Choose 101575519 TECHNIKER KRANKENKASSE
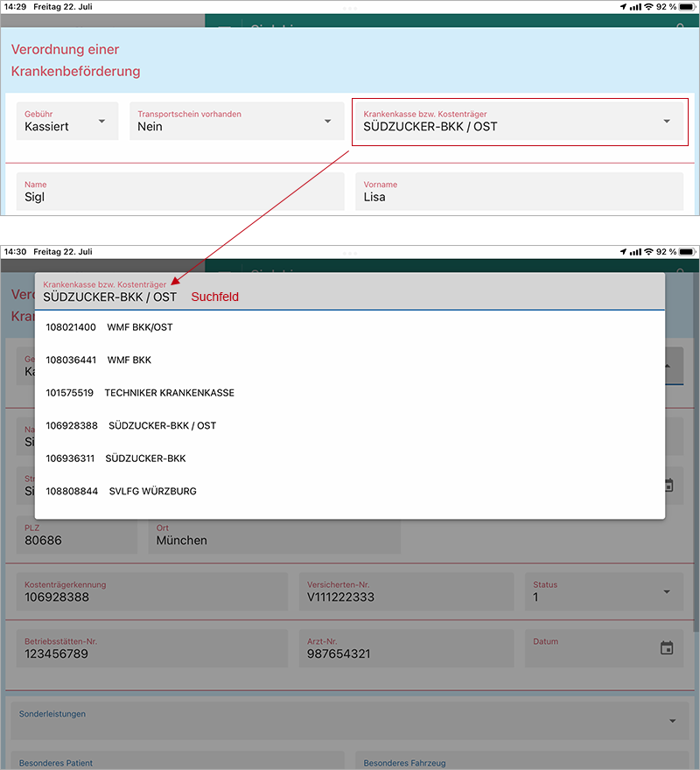The height and width of the screenshot is (770, 700). [350, 393]
